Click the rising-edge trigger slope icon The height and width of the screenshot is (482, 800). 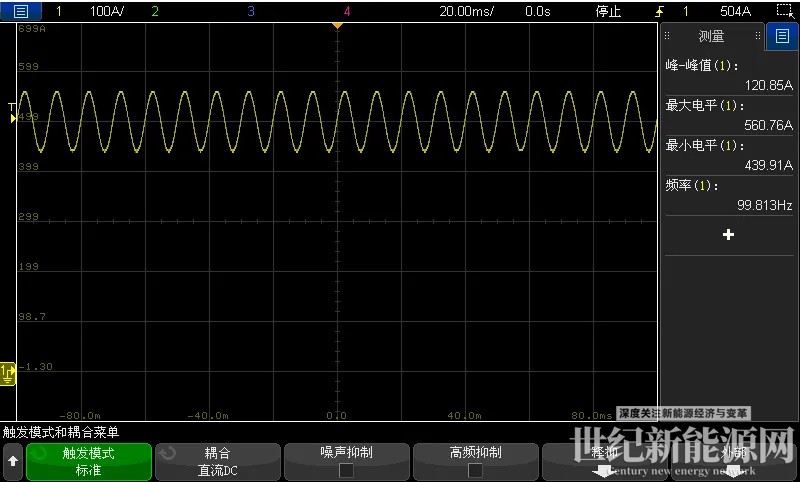658,12
